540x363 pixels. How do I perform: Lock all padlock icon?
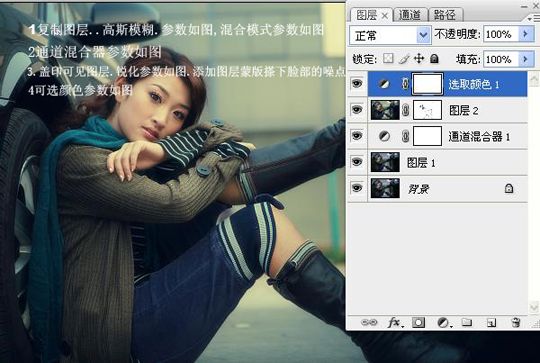[x=434, y=59]
